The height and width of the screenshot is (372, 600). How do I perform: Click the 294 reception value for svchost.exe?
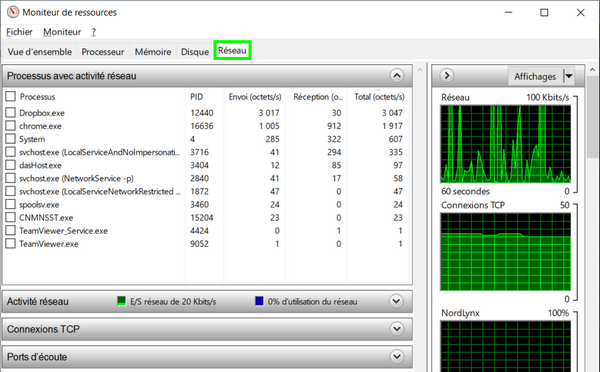pyautogui.click(x=334, y=152)
